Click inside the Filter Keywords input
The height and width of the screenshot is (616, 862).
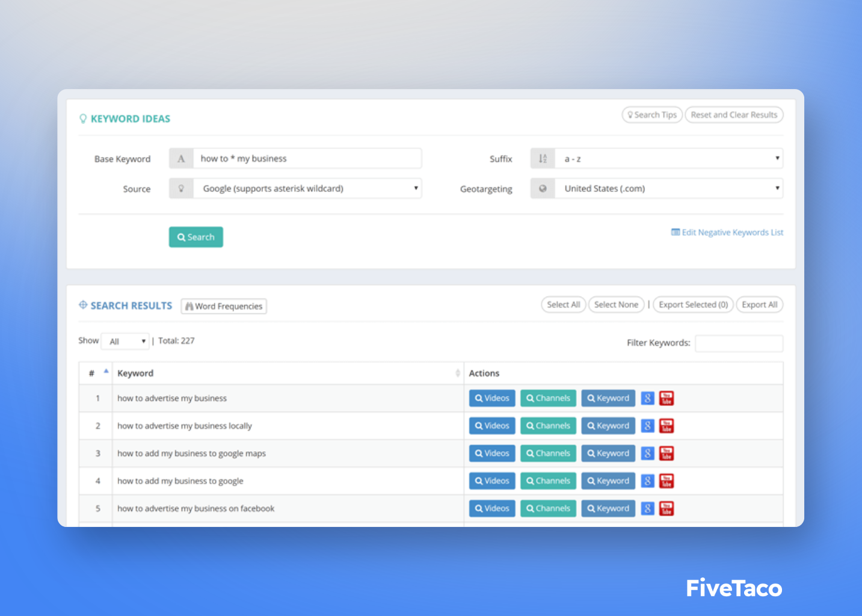point(739,343)
